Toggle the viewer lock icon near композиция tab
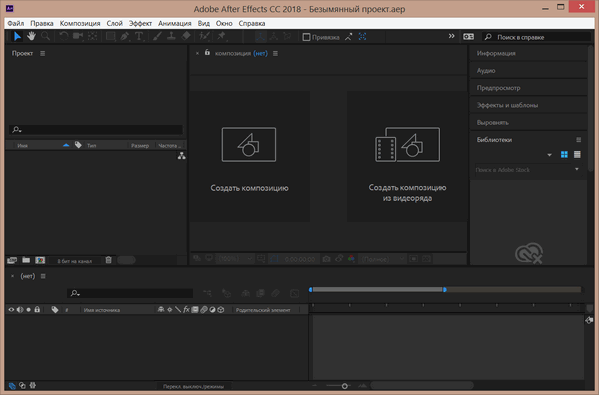Screen dimensions: 599x395 (207, 52)
